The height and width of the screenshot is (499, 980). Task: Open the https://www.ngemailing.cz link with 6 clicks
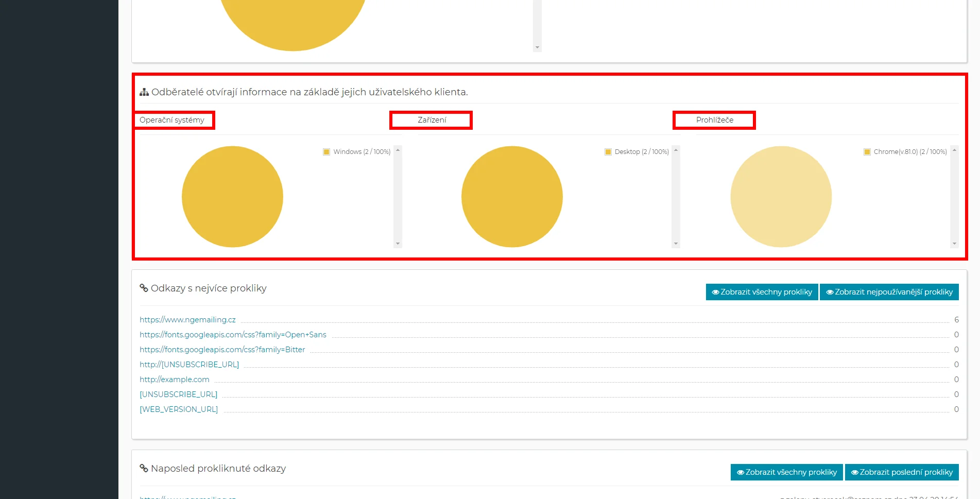coord(187,320)
